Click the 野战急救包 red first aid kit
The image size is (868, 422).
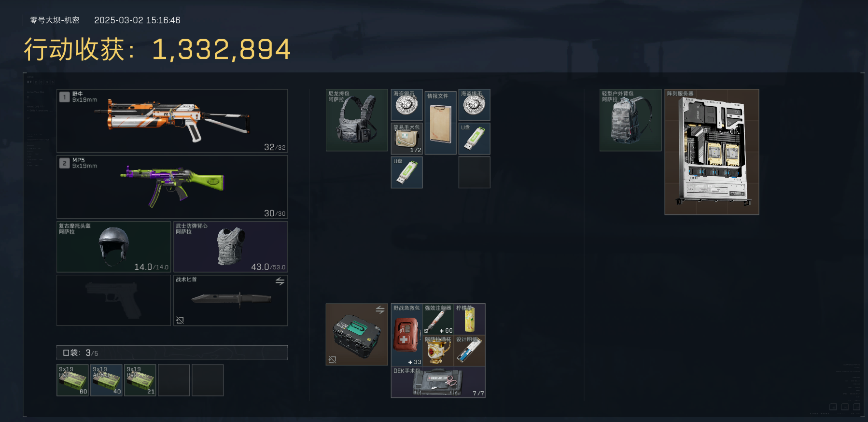pos(406,335)
